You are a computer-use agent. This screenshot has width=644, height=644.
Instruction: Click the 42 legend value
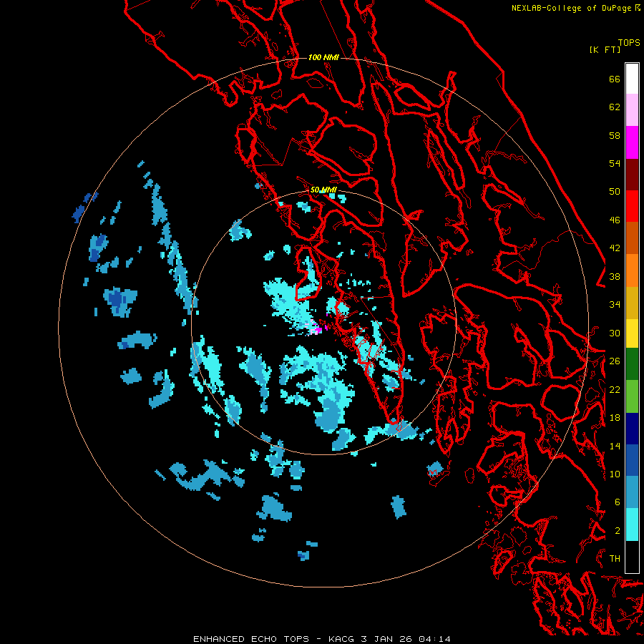pos(615,248)
